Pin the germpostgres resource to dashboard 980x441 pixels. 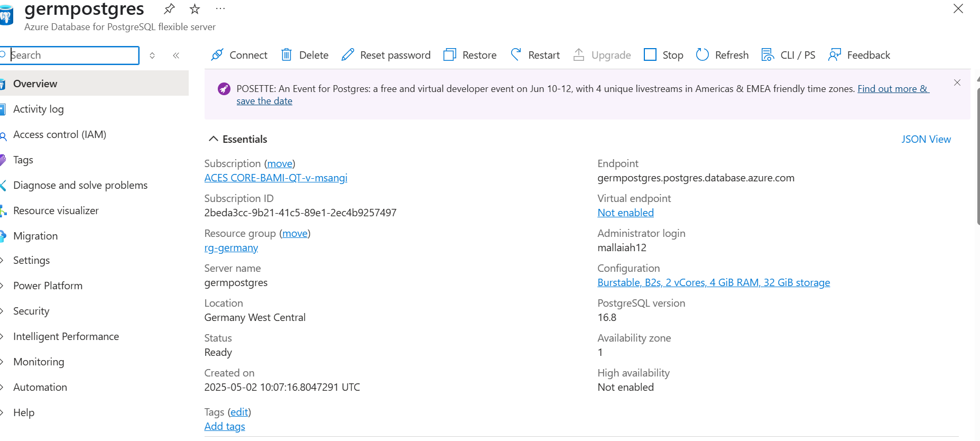coord(169,8)
